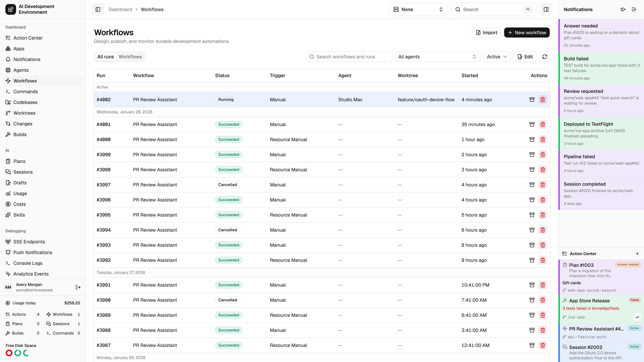Image resolution: width=644 pixels, height=362 pixels.
Task: Click the first green disk space ring
Action: click(18, 353)
